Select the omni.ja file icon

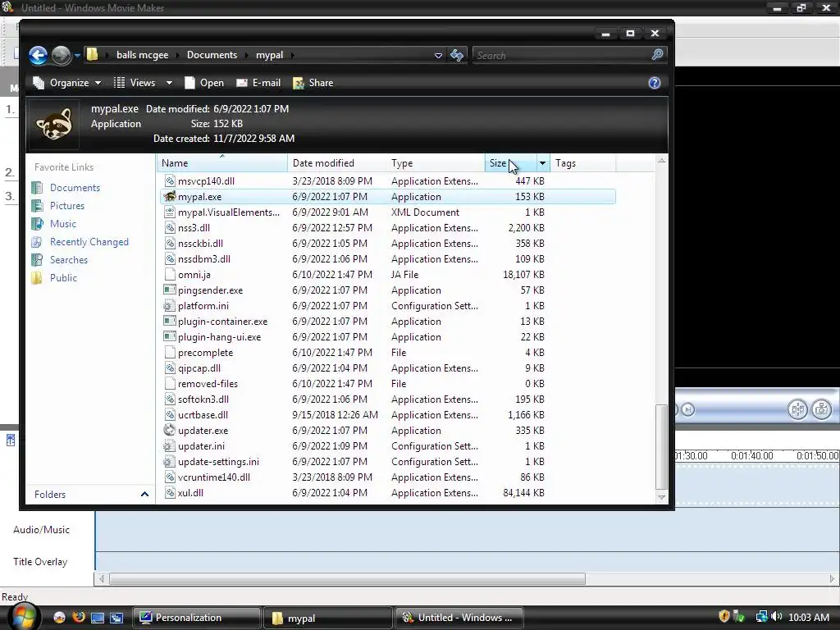tap(170, 275)
